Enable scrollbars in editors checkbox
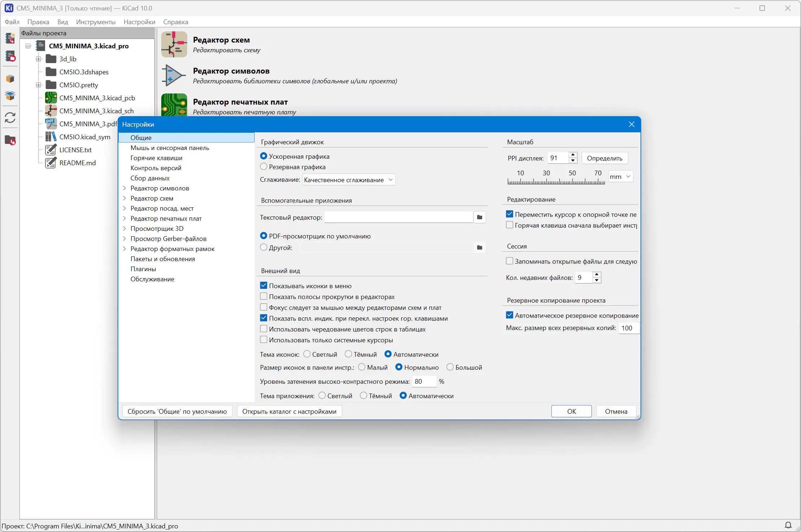Image resolution: width=801 pixels, height=532 pixels. [x=264, y=296]
